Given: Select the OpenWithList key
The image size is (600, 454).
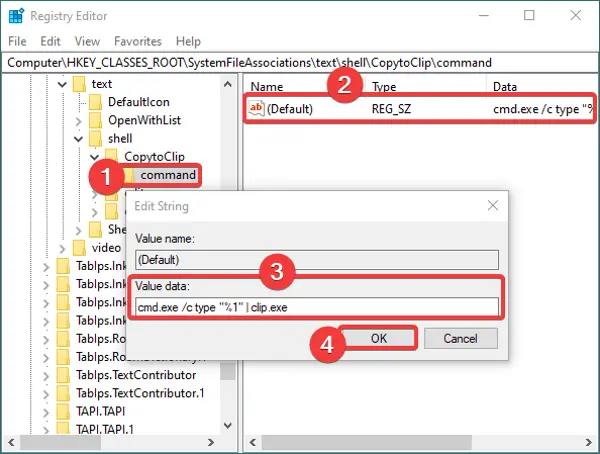Looking at the screenshot, I should click(144, 120).
